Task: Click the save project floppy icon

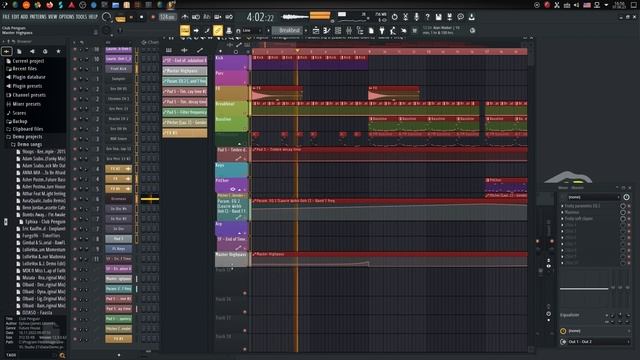Action: click(438, 17)
